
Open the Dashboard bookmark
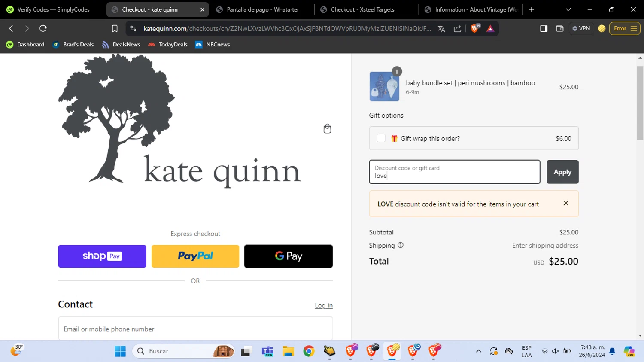coord(25,44)
